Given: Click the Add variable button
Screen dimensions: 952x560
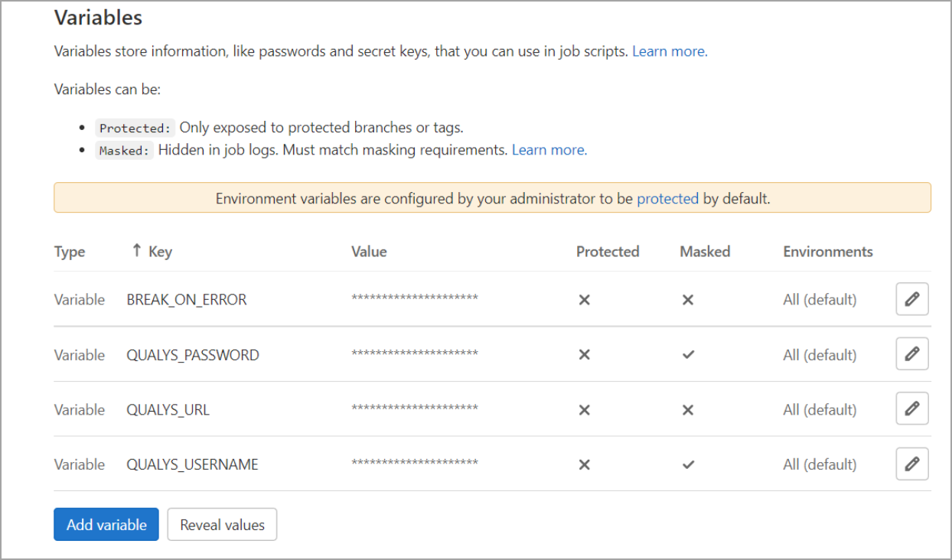Looking at the screenshot, I should pos(106,525).
